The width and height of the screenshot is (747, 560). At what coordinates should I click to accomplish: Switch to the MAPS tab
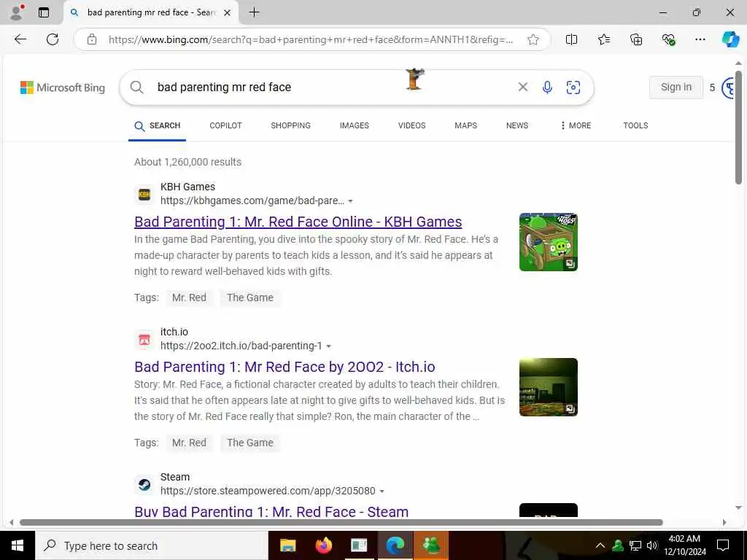coord(466,125)
